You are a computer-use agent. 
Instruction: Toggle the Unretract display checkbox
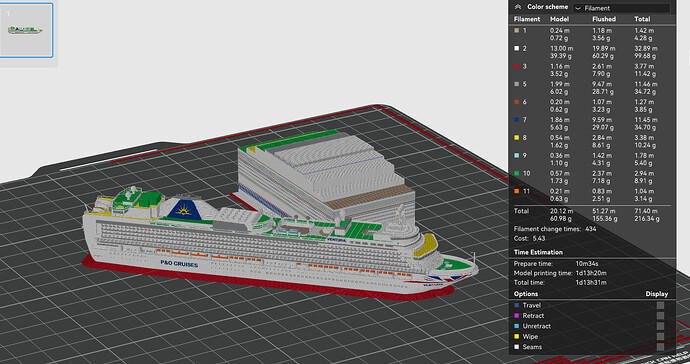click(660, 326)
